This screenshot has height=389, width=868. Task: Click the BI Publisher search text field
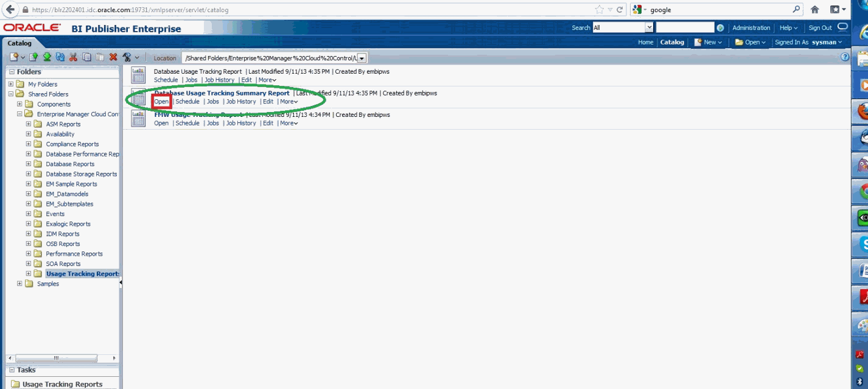pos(685,27)
